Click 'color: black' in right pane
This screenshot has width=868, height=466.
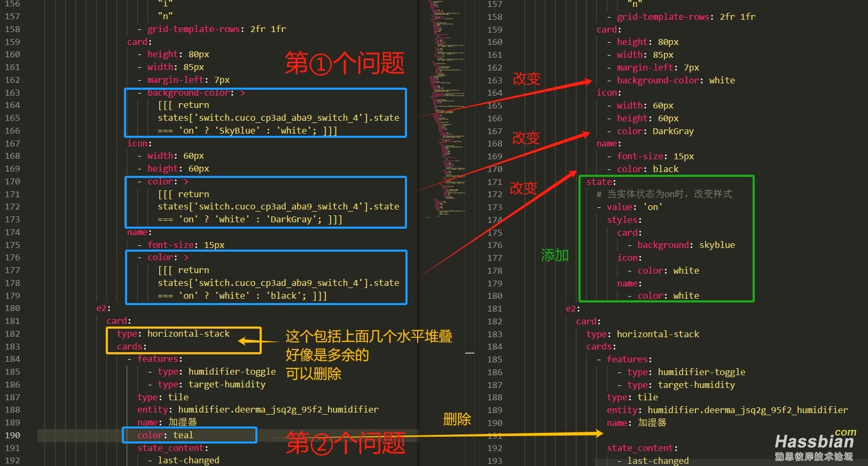click(x=647, y=169)
